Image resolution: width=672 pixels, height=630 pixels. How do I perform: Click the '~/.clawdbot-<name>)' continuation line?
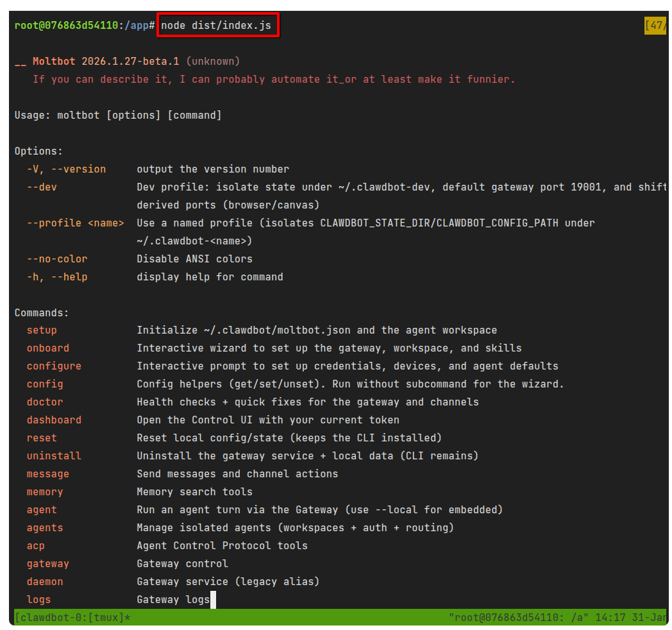pos(194,241)
